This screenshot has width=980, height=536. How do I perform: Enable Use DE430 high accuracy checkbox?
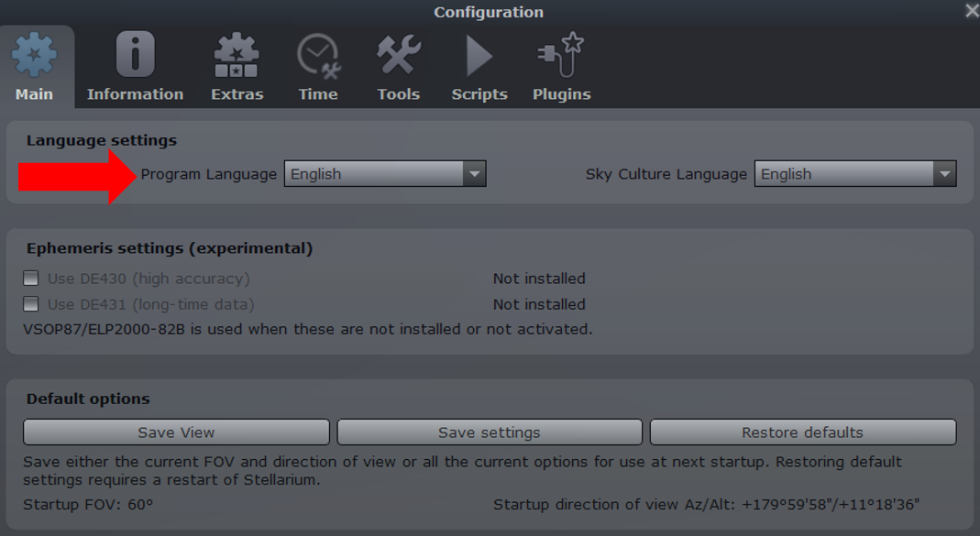(x=31, y=279)
